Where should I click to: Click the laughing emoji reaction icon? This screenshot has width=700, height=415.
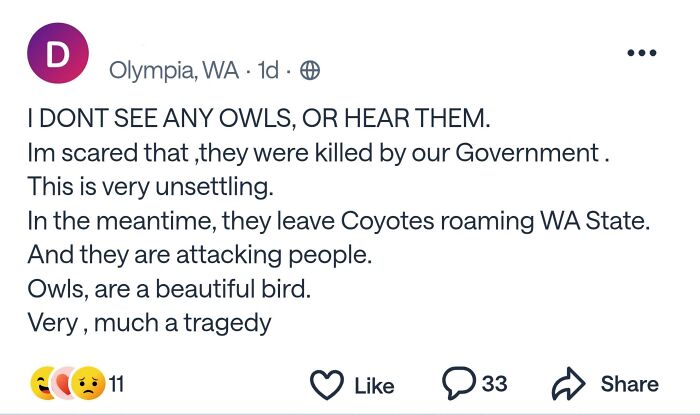43,383
